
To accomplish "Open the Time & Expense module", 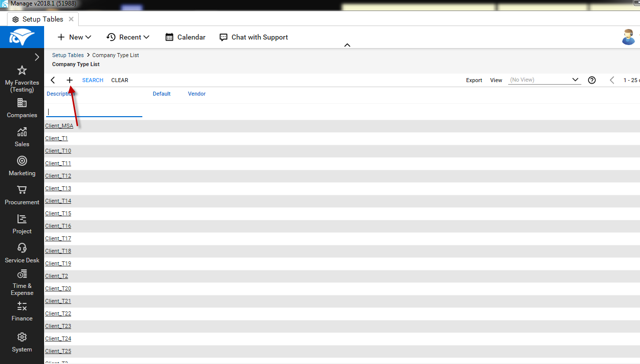I will click(22, 283).
